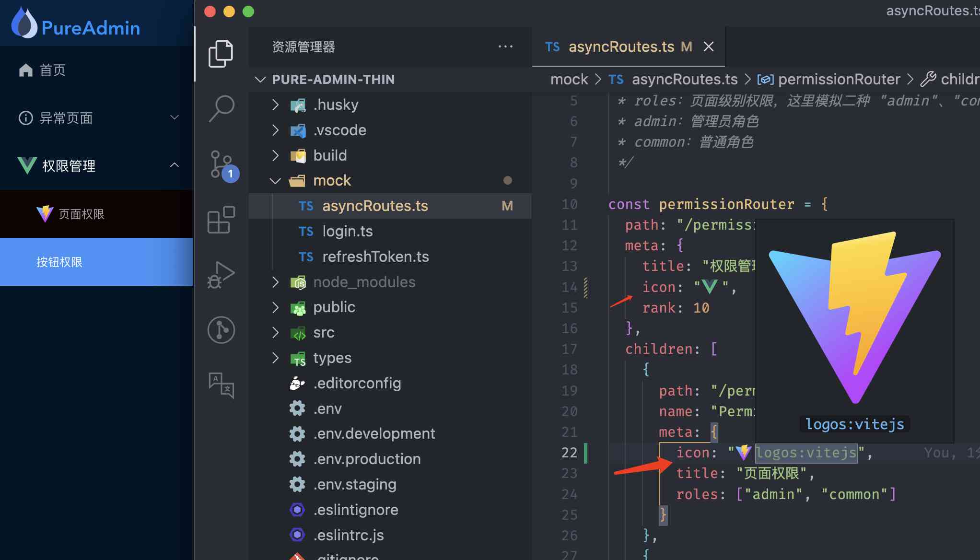Expand the src folder
The width and height of the screenshot is (980, 560).
tap(275, 333)
